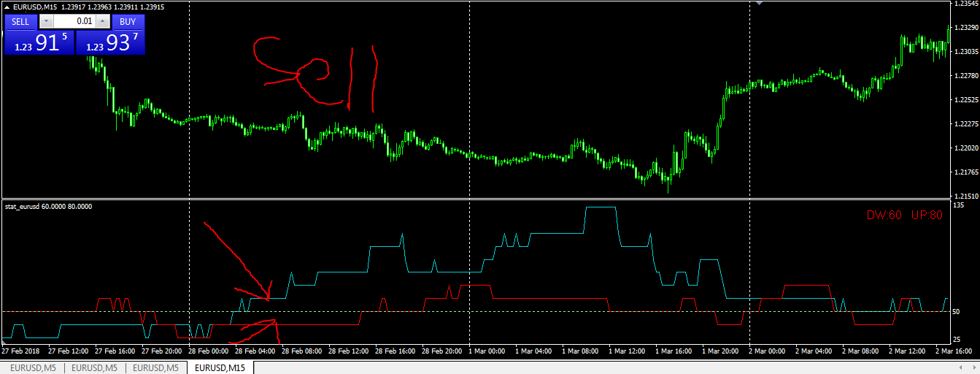The image size is (980, 374).
Task: Click the 1.22020 price scale label
Action: coord(965,148)
